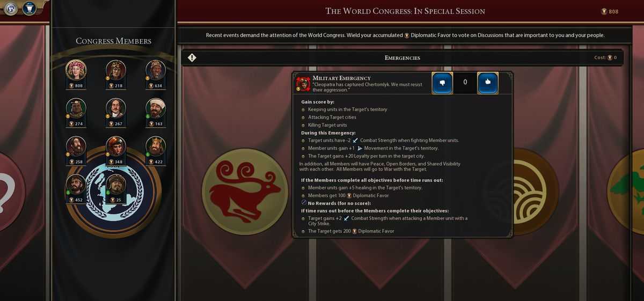Open the globe icon in top-left corner
The height and width of the screenshot is (301, 644).
pyautogui.click(x=11, y=8)
